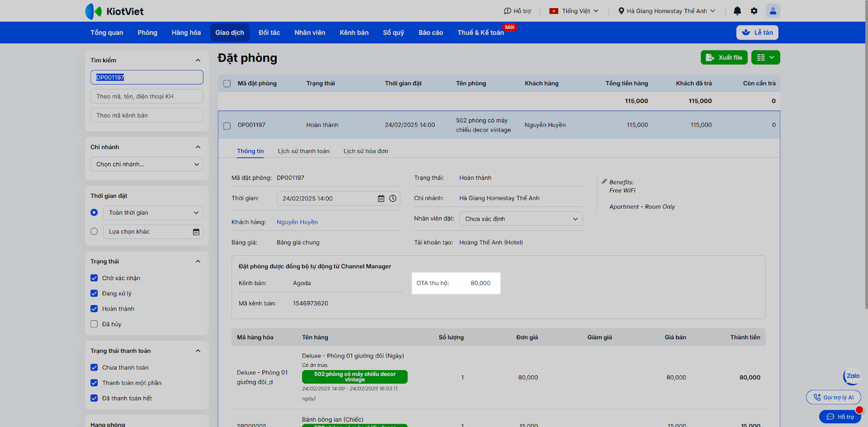Uncheck the Chờ xác nhận checkbox
The height and width of the screenshot is (427, 868).
point(94,278)
